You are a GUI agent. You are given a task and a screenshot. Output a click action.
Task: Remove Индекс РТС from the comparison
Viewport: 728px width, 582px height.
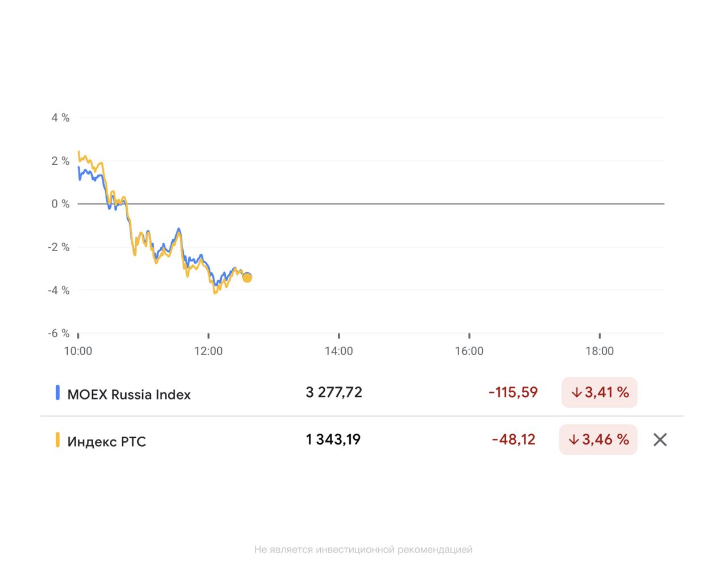660,439
